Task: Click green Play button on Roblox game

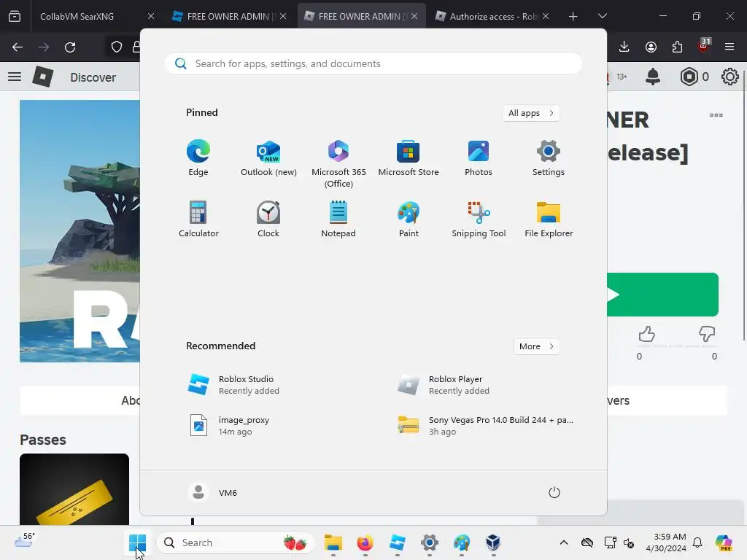Action: click(662, 295)
